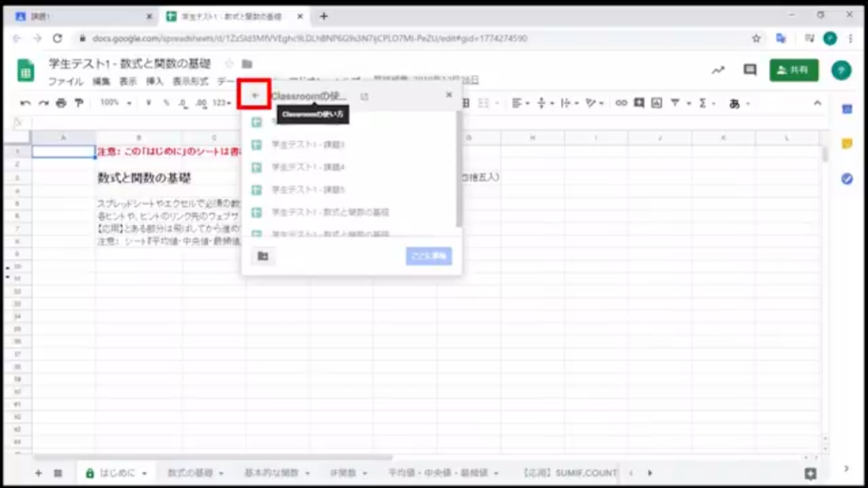Open the 編集 menu
Image resolution: width=868 pixels, height=488 pixels.
click(x=102, y=81)
